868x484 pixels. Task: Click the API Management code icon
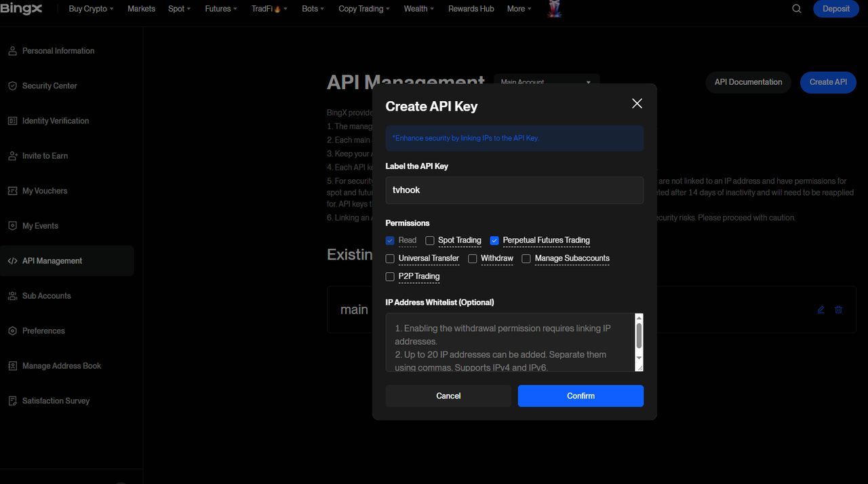click(x=12, y=261)
